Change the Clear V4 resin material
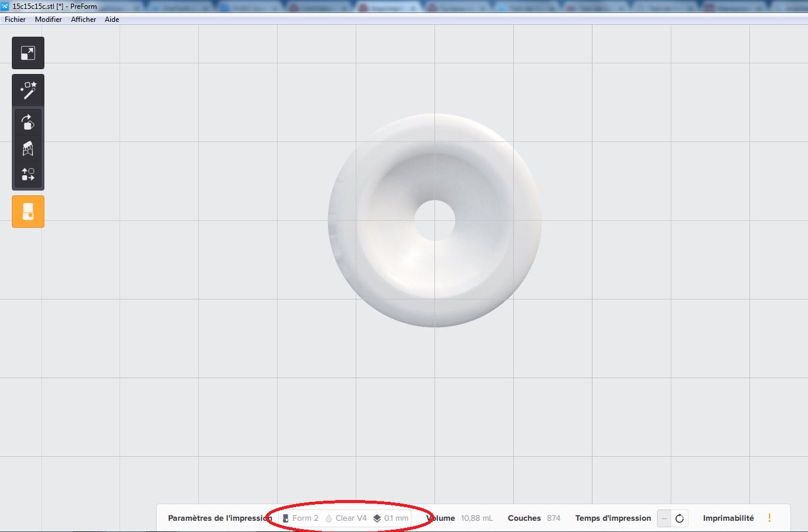This screenshot has width=808, height=532. (x=346, y=518)
